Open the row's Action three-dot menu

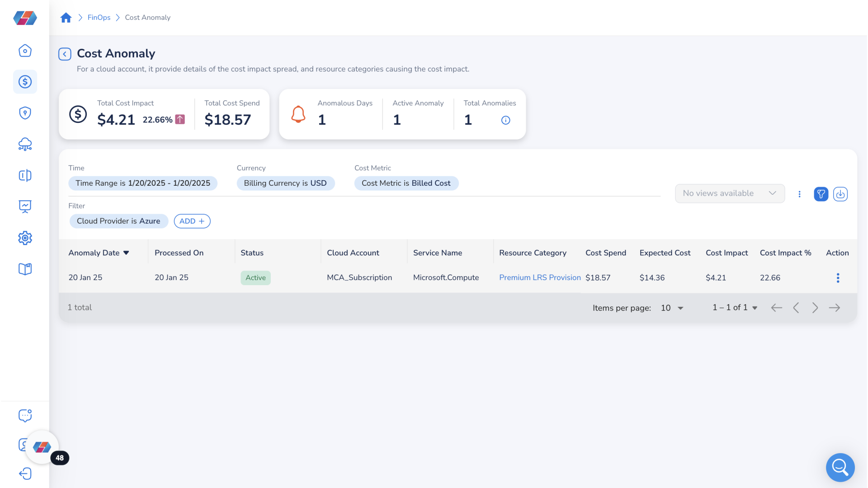tap(838, 277)
